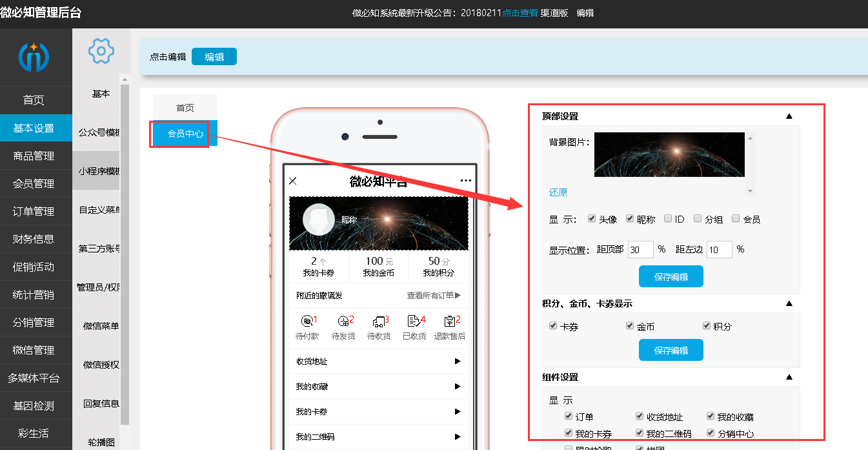This screenshot has height=450, width=868.
Task: Collapse the 顶部设置 section
Action: pos(789,116)
